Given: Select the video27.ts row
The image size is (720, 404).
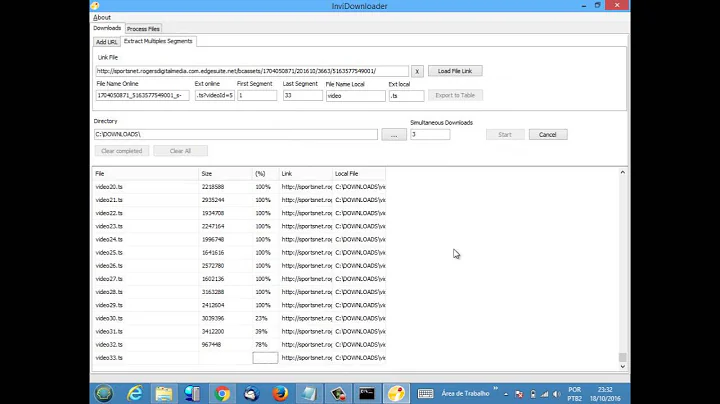Looking at the screenshot, I should tap(239, 279).
